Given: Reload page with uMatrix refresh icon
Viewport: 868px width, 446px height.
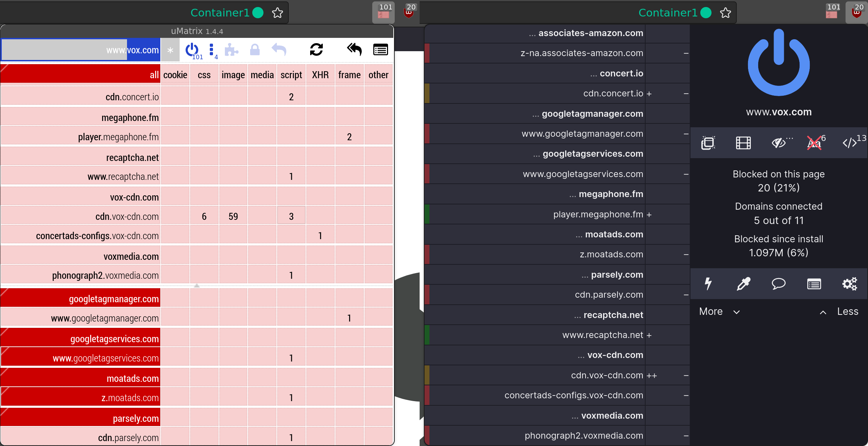Looking at the screenshot, I should (316, 50).
